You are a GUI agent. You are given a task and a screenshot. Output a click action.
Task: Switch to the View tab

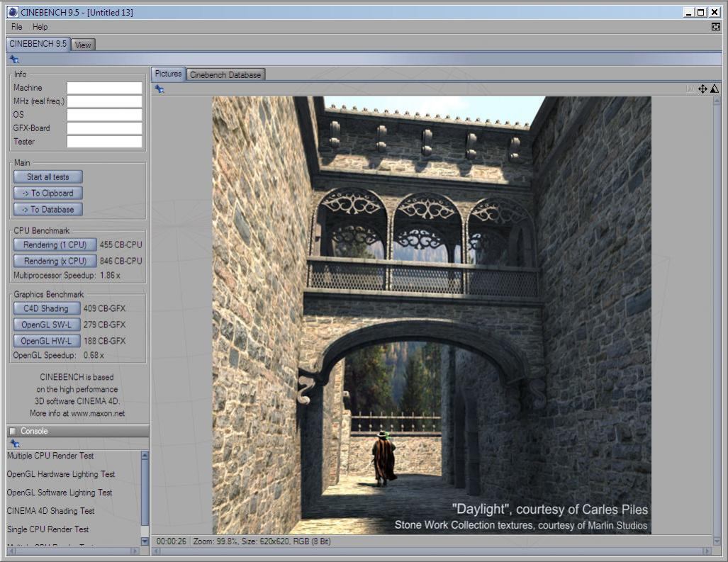coord(83,45)
